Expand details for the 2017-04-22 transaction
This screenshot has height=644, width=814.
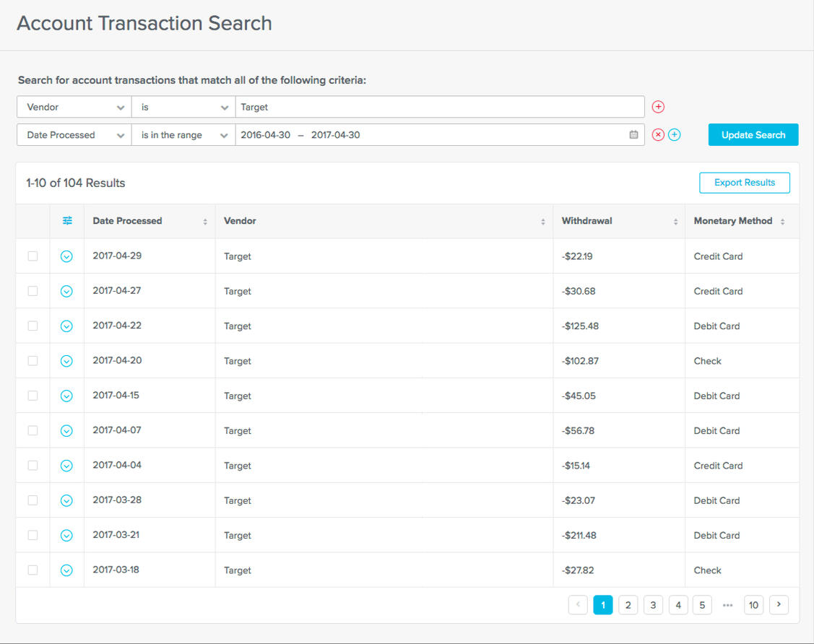[x=66, y=326]
